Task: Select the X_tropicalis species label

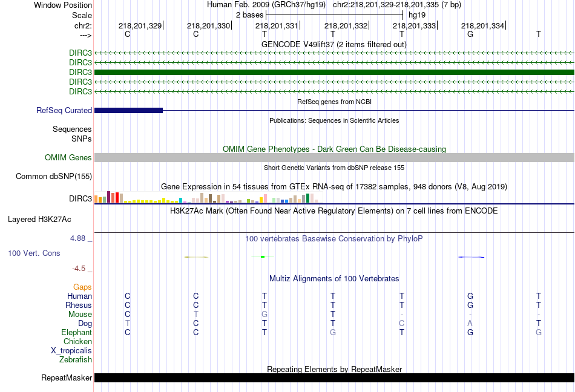Action: [x=71, y=351]
